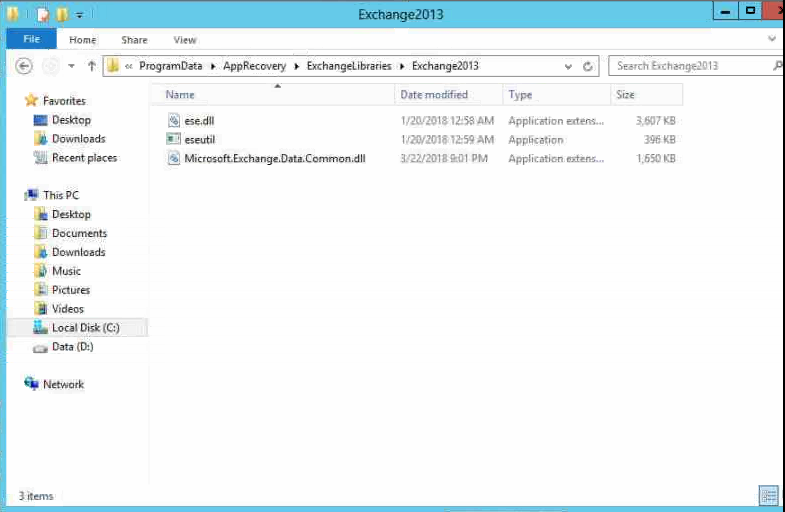
Task: Open the Documents folder
Action: coord(79,233)
